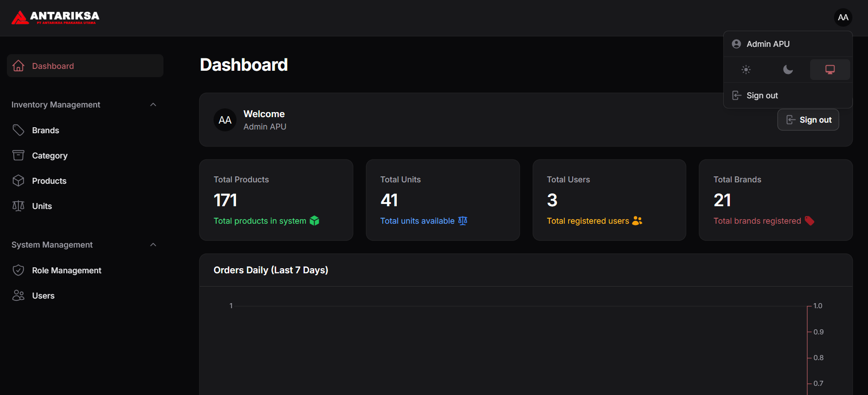Select system theme monitor icon
Screen dimensions: 868x395
pos(829,70)
